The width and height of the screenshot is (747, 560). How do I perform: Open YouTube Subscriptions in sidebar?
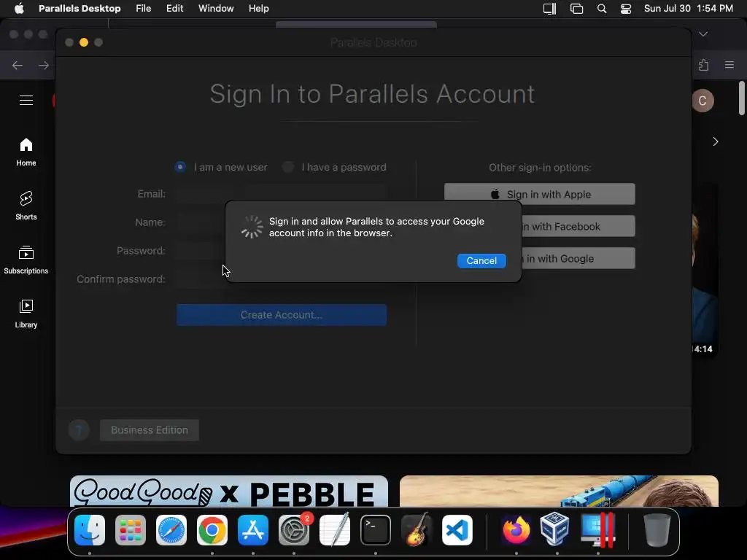click(x=26, y=260)
